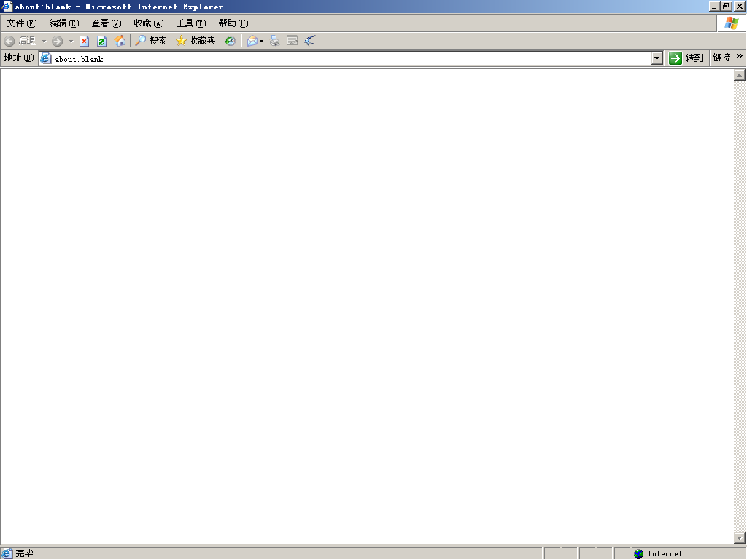Open the Back history dropdown arrow
The image size is (747, 560).
44,42
